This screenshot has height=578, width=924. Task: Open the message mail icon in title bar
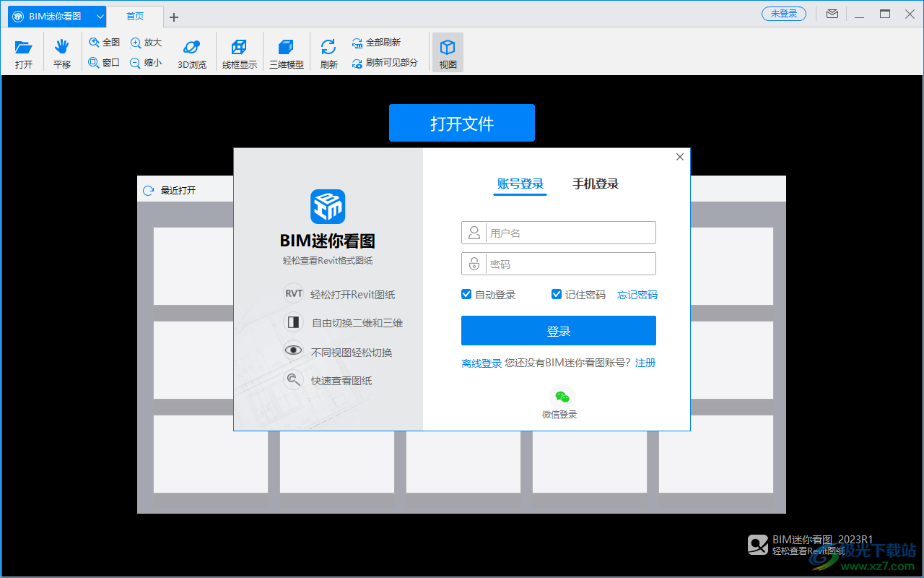pyautogui.click(x=832, y=13)
